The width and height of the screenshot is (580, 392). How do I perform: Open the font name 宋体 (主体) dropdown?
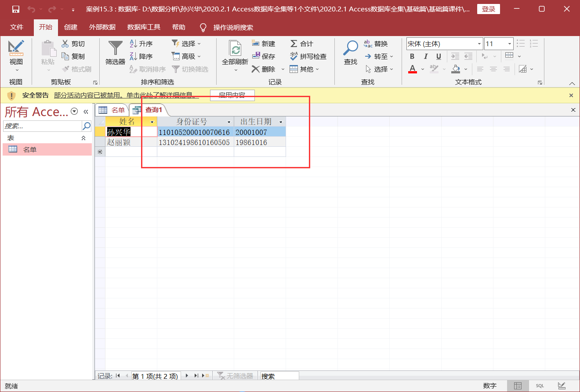point(479,44)
